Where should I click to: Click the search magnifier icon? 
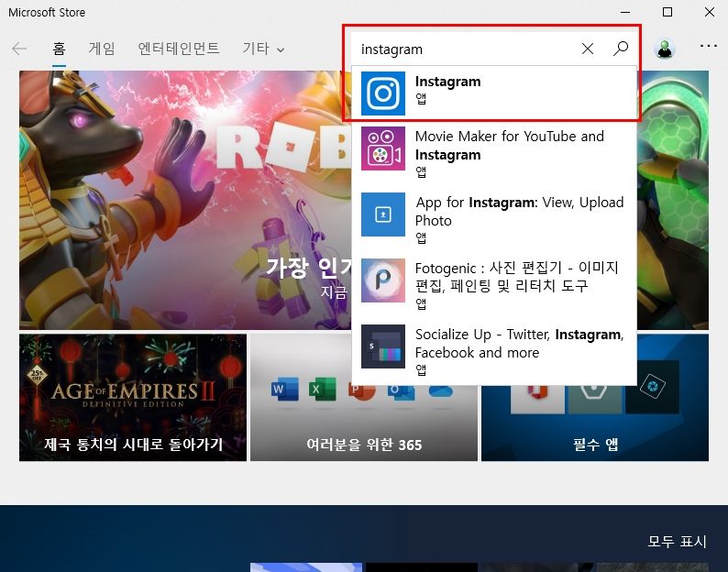(621, 49)
